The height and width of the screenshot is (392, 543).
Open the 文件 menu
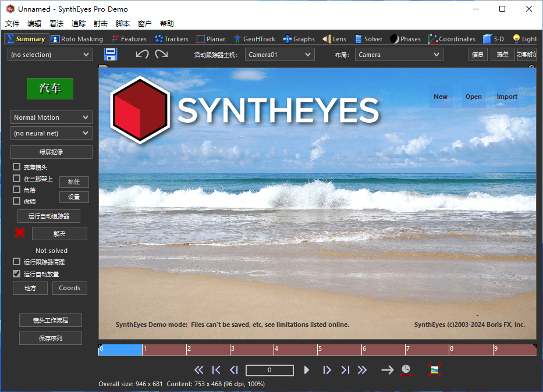(12, 23)
